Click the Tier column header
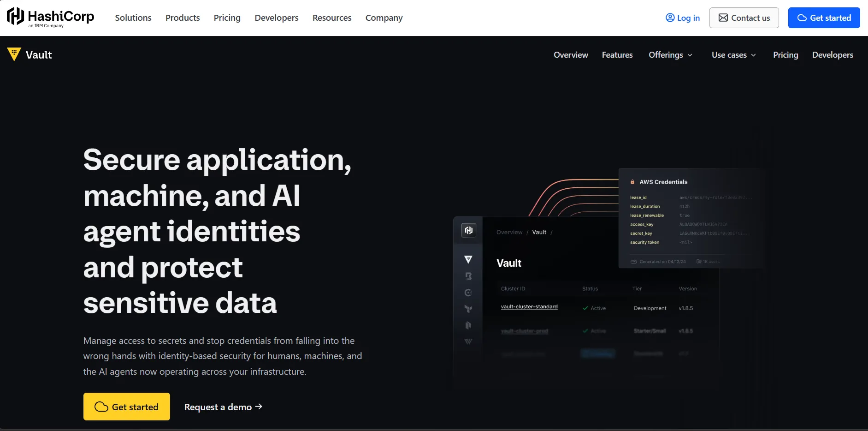Viewport: 868px width, 431px height. point(637,289)
